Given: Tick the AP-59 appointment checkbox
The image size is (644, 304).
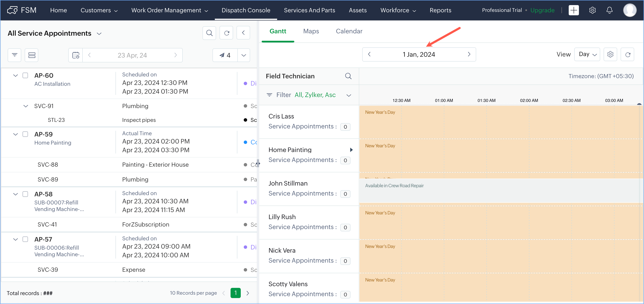Looking at the screenshot, I should click(x=25, y=134).
